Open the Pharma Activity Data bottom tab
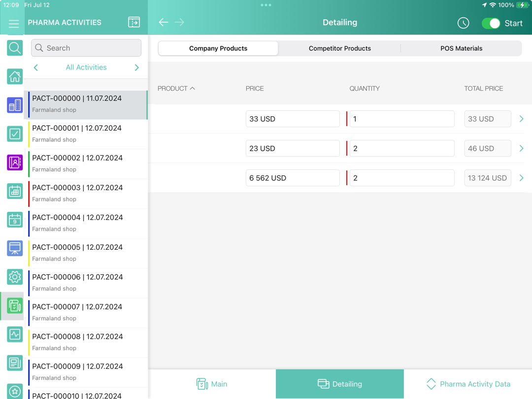Viewport: 532px width, 399px height. 468,384
